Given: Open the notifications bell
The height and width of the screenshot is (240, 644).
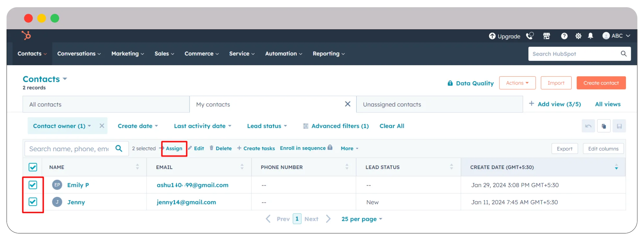Looking at the screenshot, I should click(590, 36).
